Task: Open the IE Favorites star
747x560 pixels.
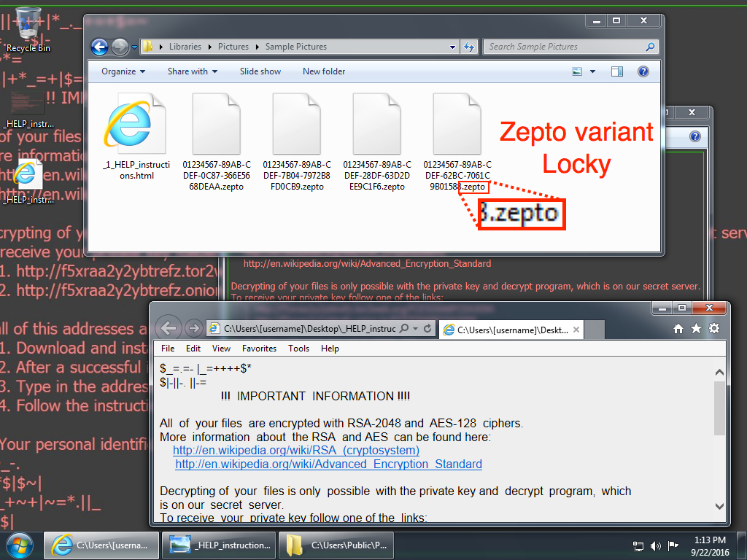Action: point(696,329)
